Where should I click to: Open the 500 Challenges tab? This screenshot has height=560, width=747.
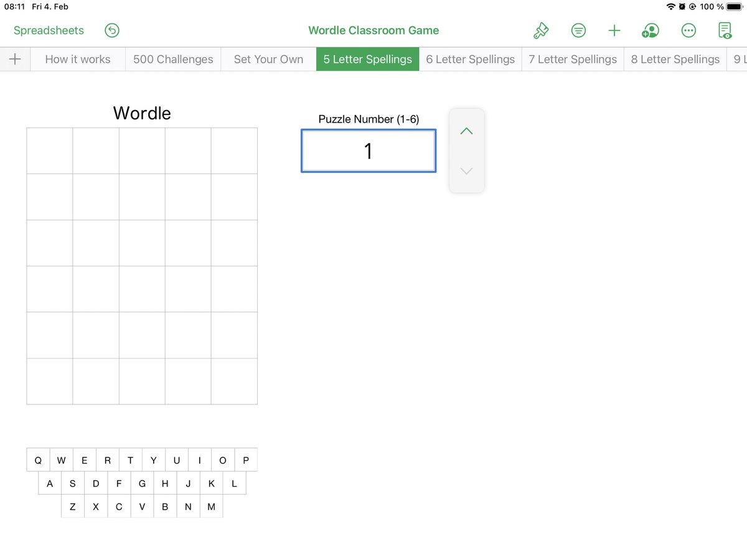[173, 59]
